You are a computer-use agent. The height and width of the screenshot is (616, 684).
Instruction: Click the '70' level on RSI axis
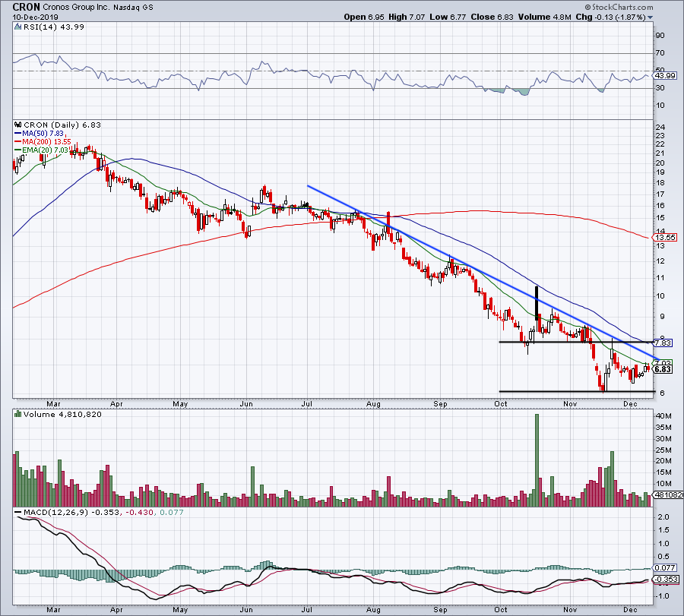pyautogui.click(x=660, y=52)
